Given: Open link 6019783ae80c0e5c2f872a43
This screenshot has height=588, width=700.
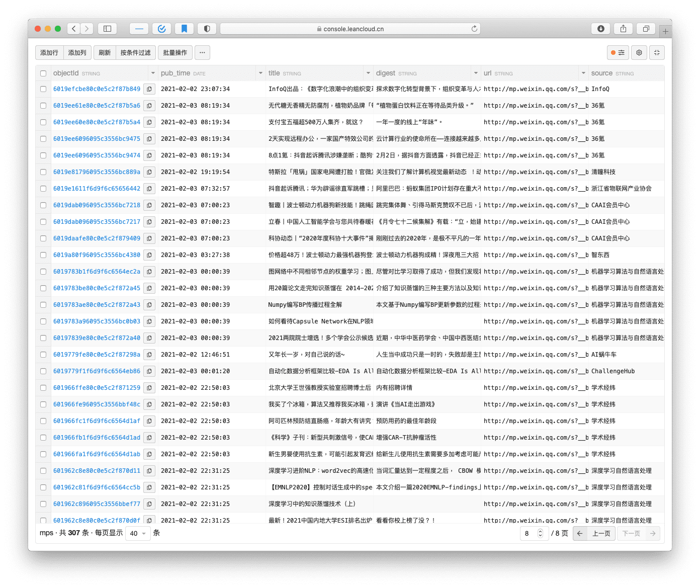Looking at the screenshot, I should click(97, 305).
